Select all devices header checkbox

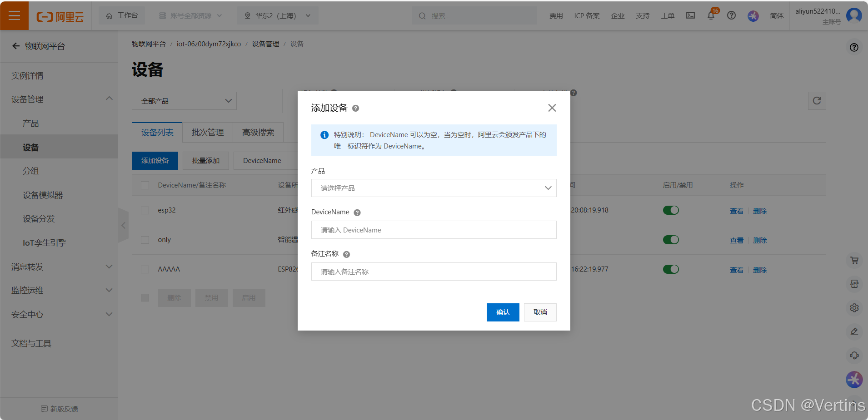click(145, 185)
